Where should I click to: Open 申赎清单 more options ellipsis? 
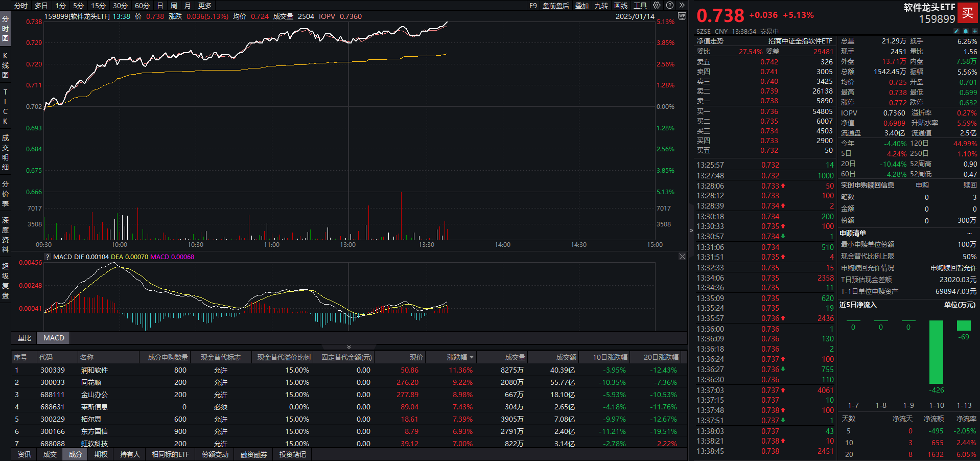(969, 233)
